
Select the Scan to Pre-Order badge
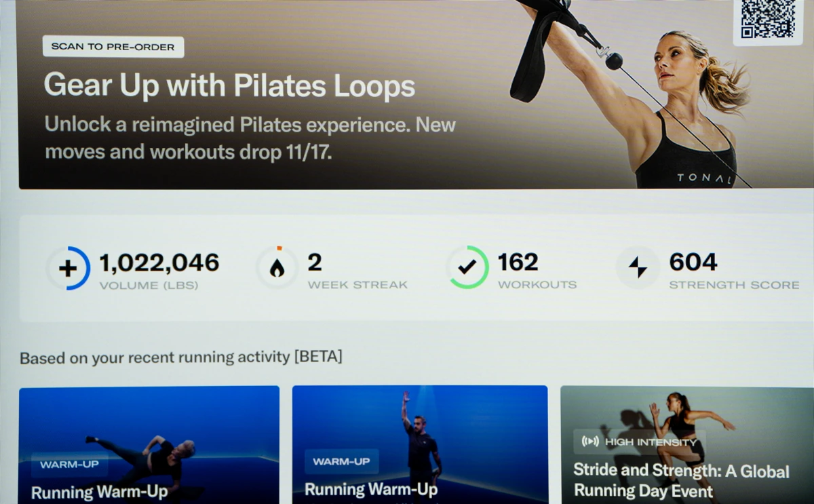point(113,47)
